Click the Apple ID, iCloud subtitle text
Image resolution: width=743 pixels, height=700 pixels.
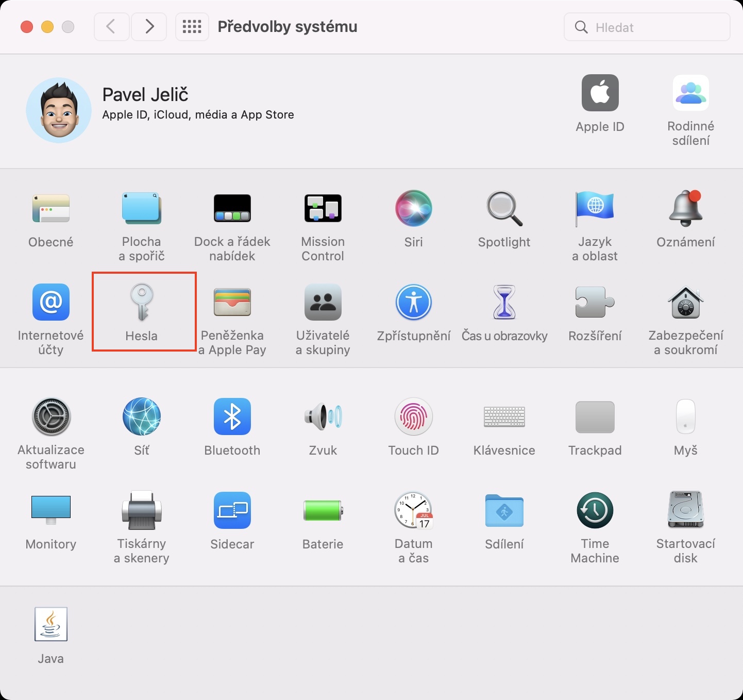click(x=198, y=114)
